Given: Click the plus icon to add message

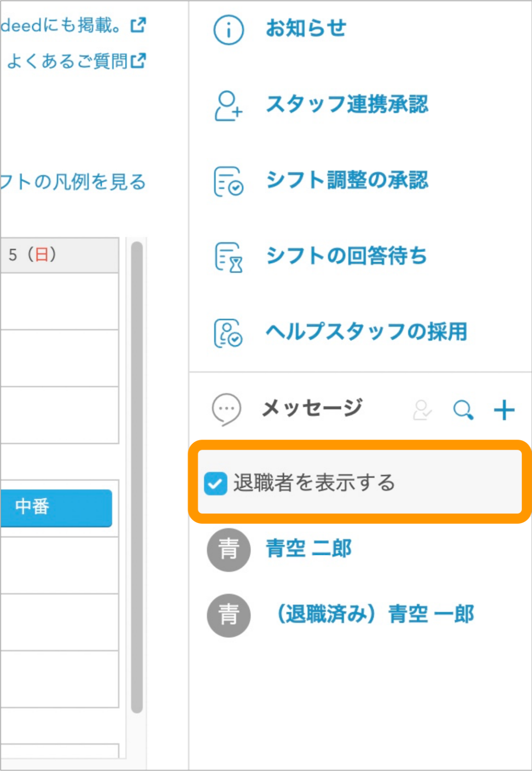Looking at the screenshot, I should 504,410.
